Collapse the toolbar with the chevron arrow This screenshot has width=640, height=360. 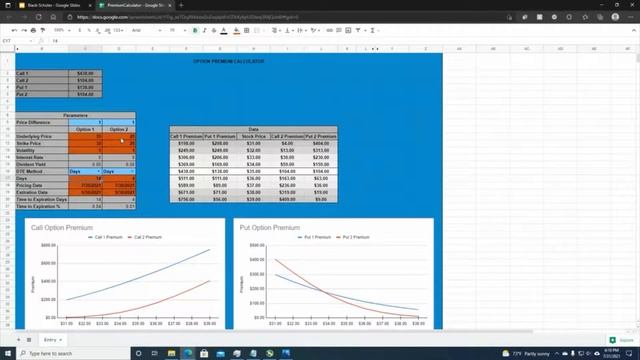[633, 31]
